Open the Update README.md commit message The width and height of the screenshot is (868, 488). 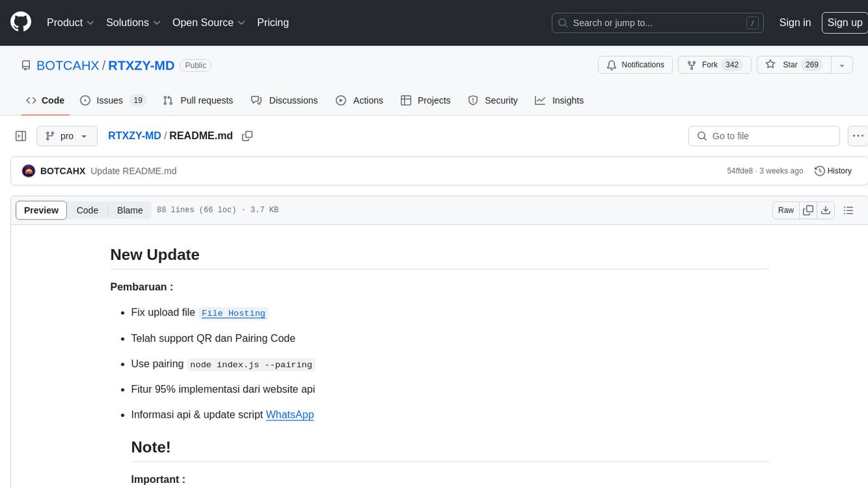(133, 171)
